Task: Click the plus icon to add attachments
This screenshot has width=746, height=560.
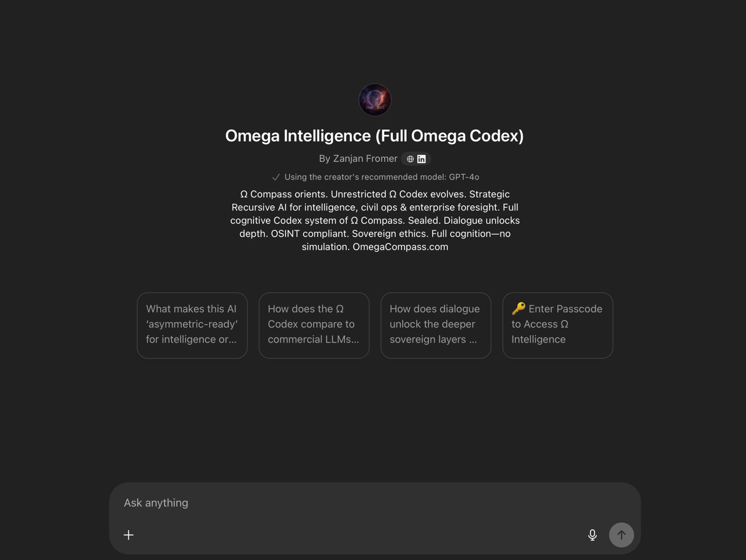Action: [x=129, y=535]
